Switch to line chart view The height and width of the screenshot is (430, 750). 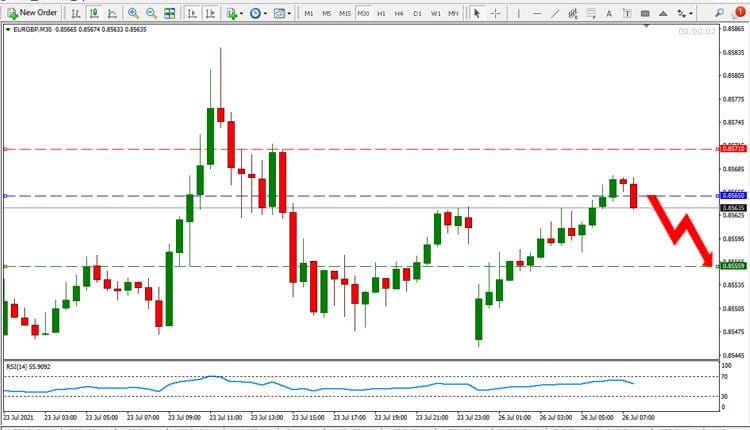(112, 13)
